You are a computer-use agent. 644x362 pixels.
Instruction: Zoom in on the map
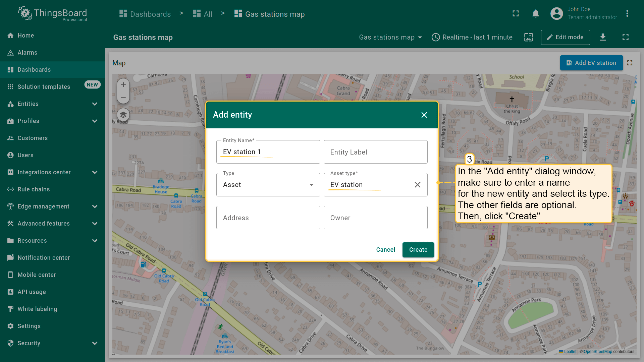tap(123, 85)
